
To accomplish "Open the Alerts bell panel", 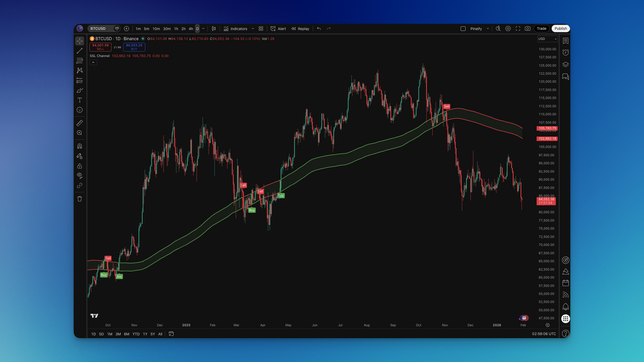I will tap(565, 307).
